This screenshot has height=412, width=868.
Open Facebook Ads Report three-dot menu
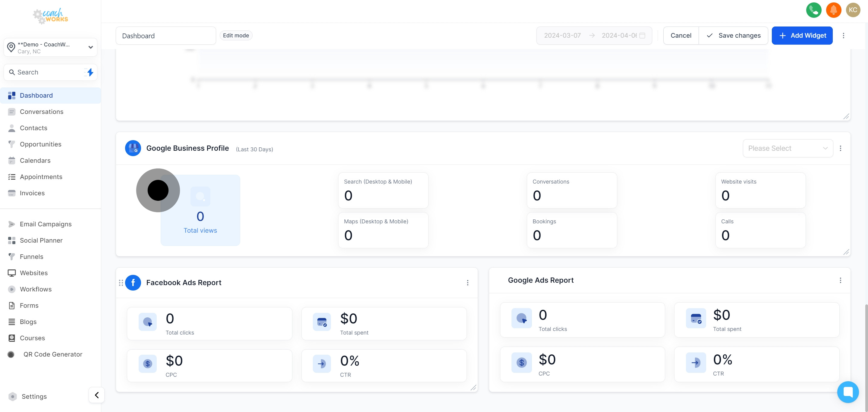[467, 283]
